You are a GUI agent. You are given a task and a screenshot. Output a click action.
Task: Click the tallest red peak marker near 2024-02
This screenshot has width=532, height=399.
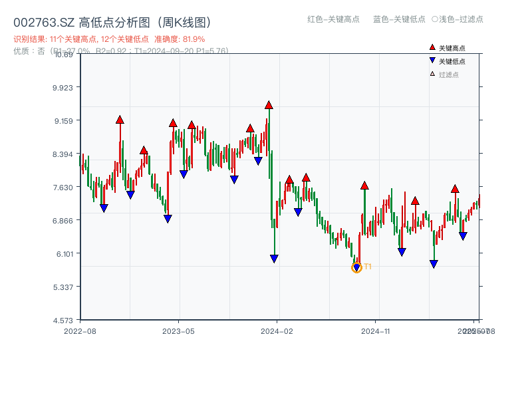coord(268,104)
